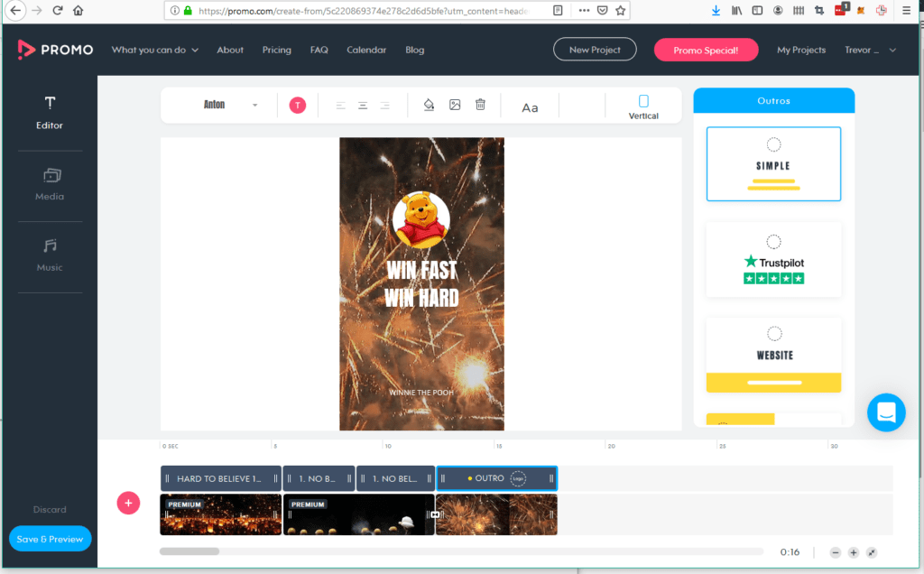Viewport: 924px width, 574px height.
Task: Open the Editor panel in sidebar
Action: click(x=50, y=113)
